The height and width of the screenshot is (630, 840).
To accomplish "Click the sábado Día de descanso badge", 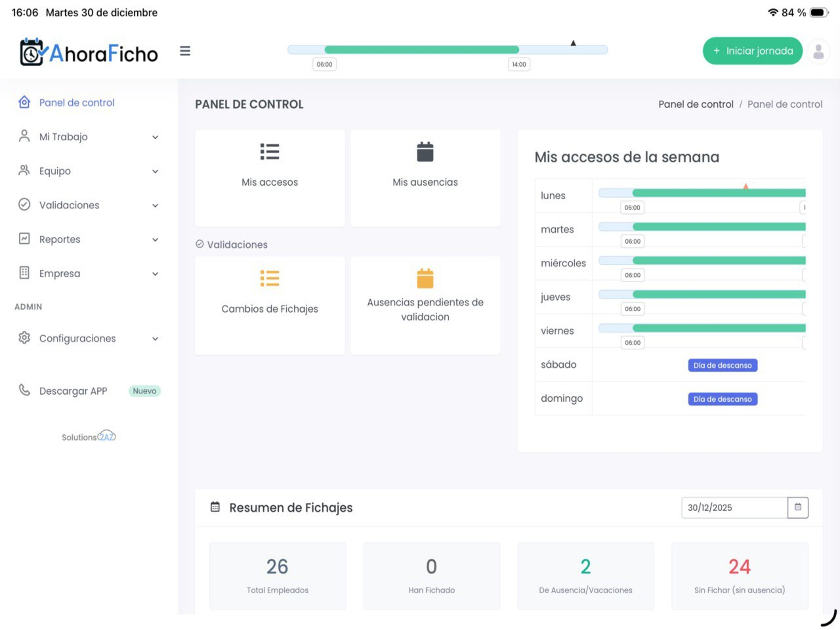I will tap(722, 365).
